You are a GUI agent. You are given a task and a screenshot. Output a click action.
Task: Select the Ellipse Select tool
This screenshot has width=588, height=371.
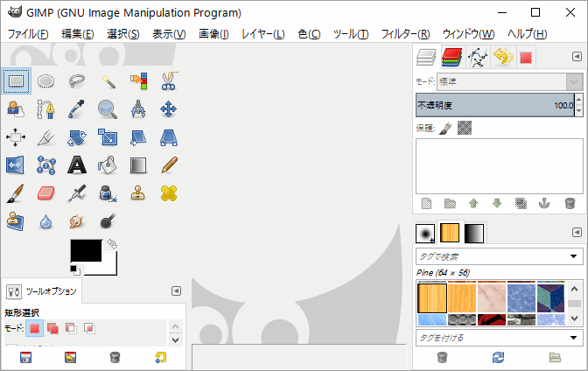(x=46, y=80)
